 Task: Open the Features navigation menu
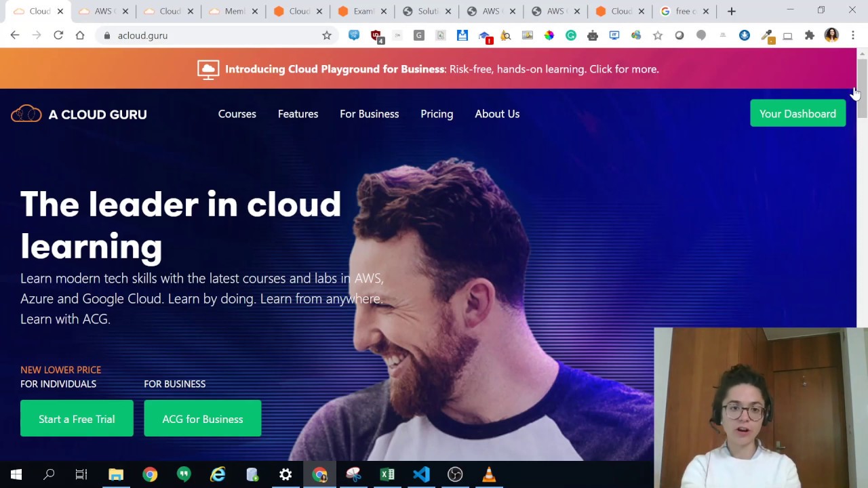298,114
